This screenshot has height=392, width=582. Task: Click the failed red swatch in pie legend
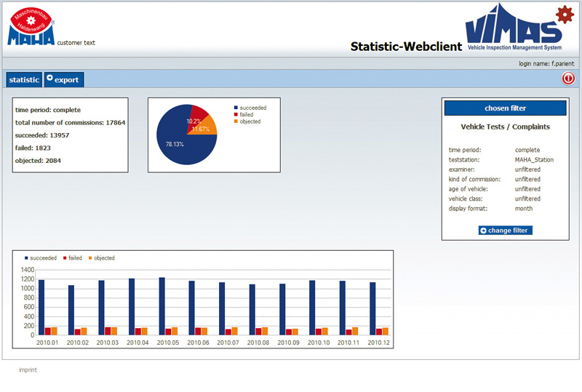coord(236,115)
